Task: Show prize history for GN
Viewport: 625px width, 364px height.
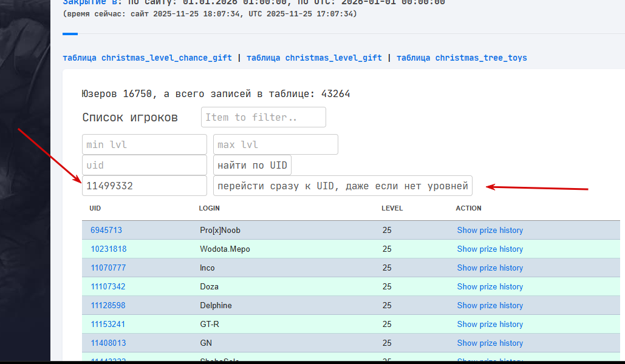Action: (x=490, y=343)
